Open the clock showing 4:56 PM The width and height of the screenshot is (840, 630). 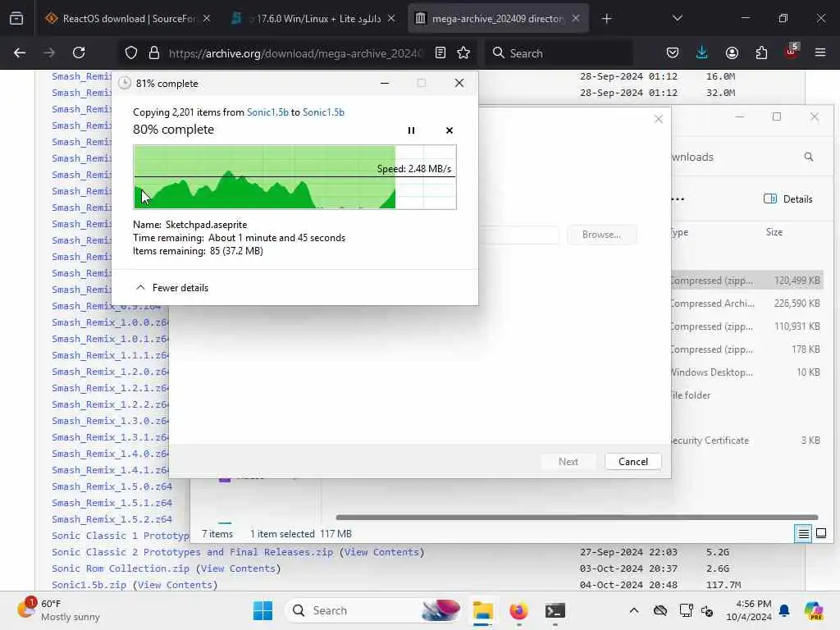point(748,610)
